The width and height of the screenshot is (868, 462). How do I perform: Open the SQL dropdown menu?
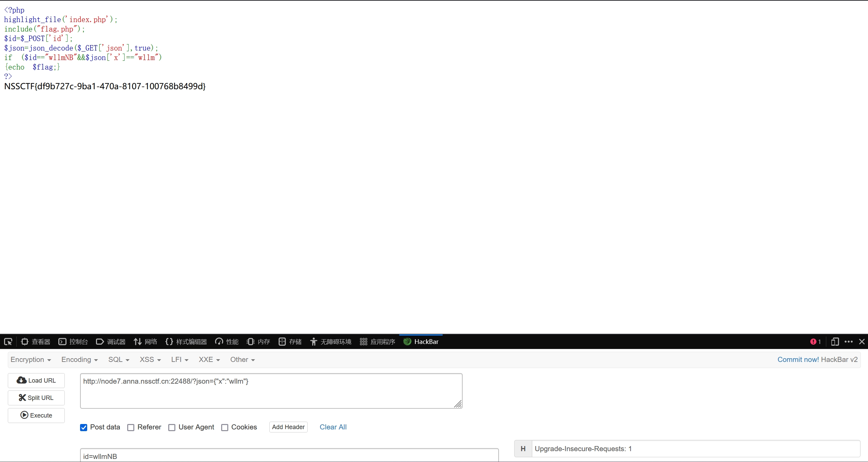point(119,360)
